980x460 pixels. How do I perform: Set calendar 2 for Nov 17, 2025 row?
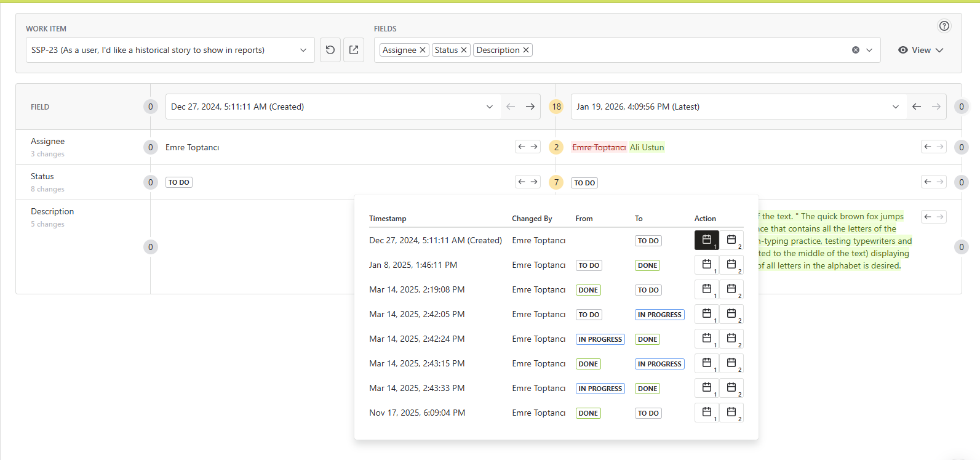click(x=731, y=413)
